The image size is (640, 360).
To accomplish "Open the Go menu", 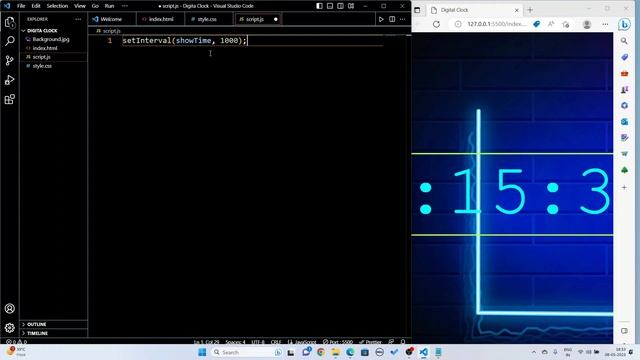I will [95, 6].
